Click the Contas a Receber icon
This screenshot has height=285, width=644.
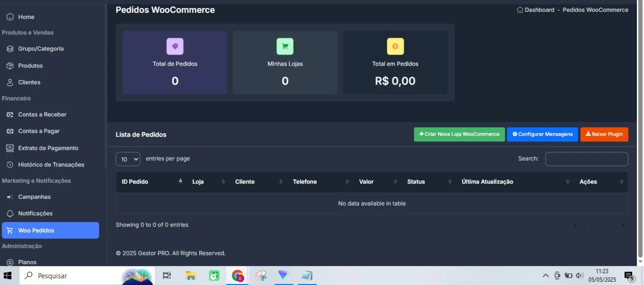(x=10, y=115)
